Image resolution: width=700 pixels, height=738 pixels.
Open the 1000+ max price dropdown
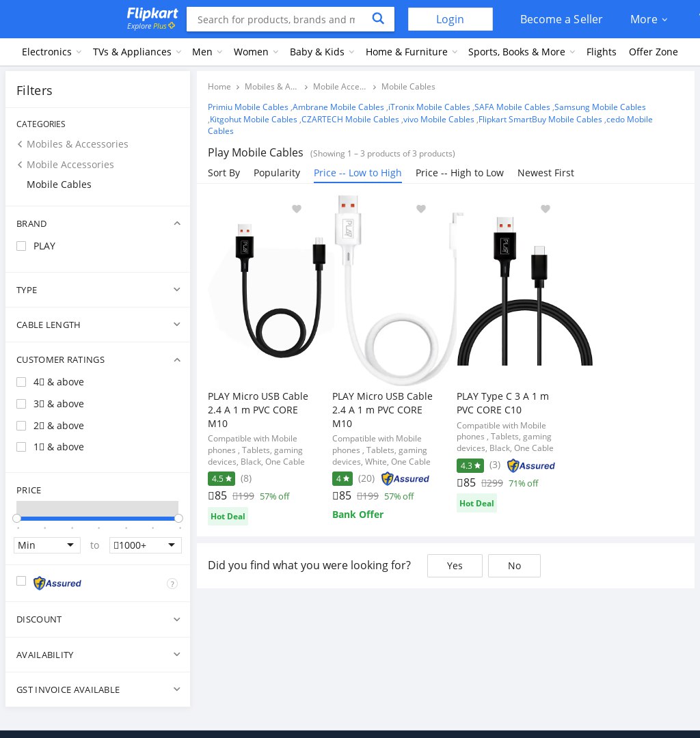click(146, 545)
